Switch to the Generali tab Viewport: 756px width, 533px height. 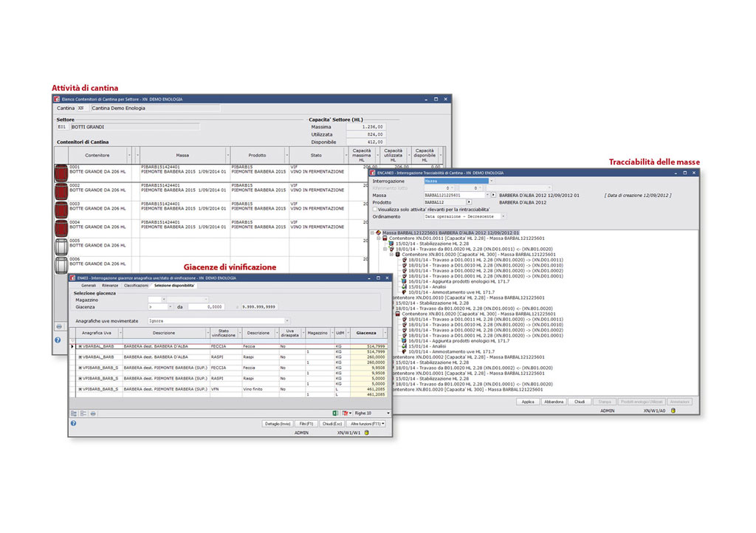88,285
